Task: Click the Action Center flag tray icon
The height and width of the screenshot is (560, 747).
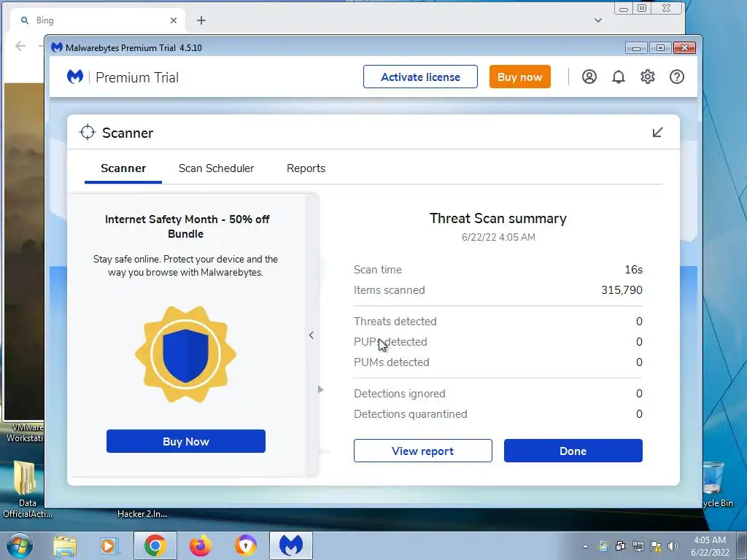Action: point(656,546)
